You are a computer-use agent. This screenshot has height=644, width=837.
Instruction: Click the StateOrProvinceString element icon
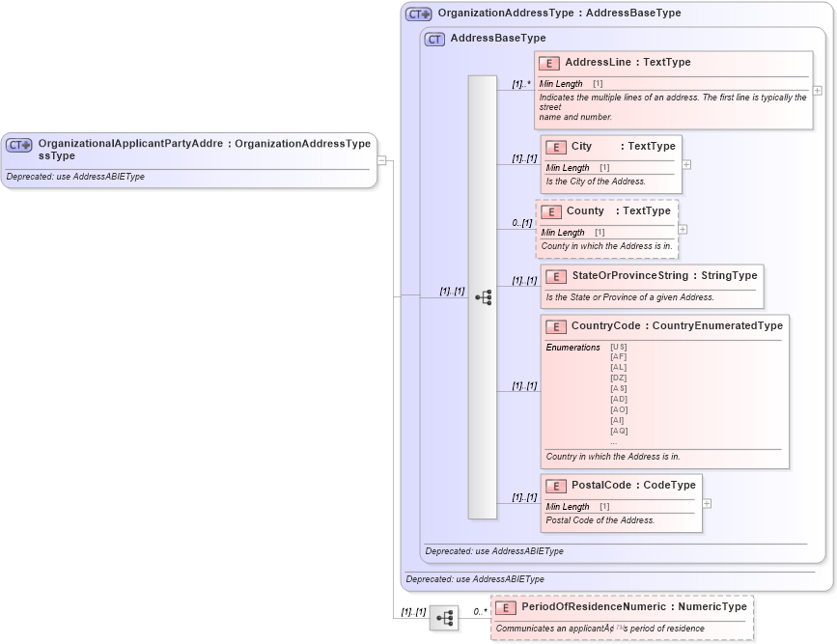point(556,276)
